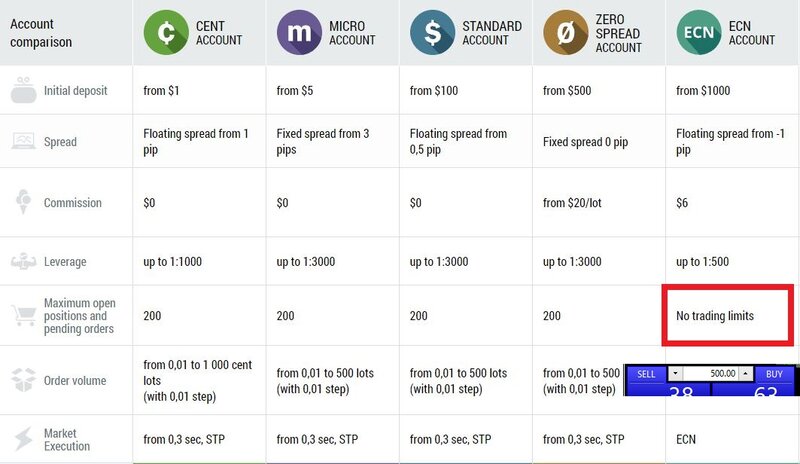Screen dimensions: 800x464
Task: Click the Initial deposit wallet icon
Action: tap(21, 91)
